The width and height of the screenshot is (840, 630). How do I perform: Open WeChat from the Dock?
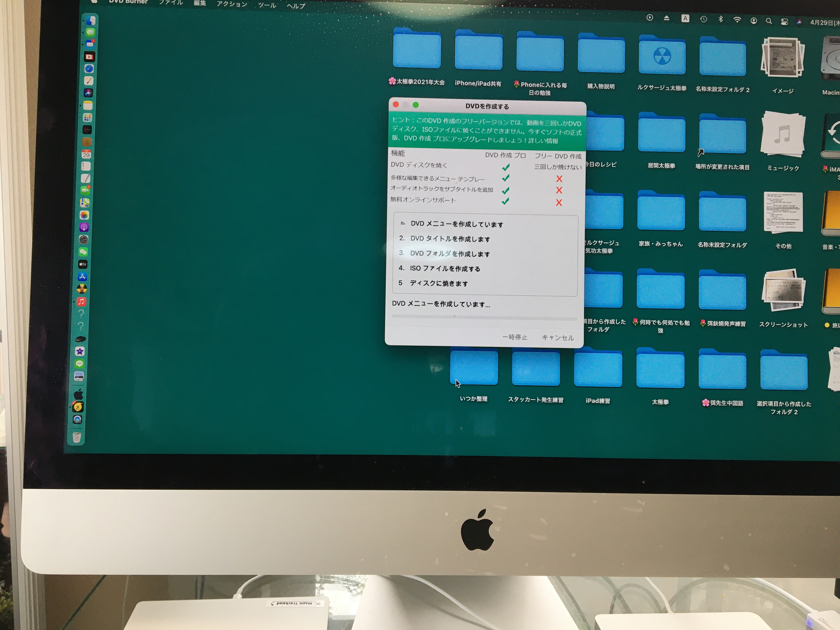click(x=83, y=252)
